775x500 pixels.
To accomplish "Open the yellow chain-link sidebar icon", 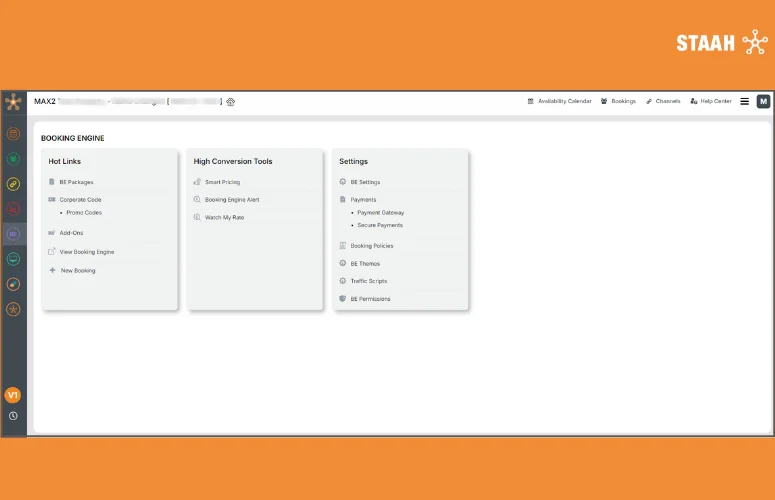I will pos(13,184).
